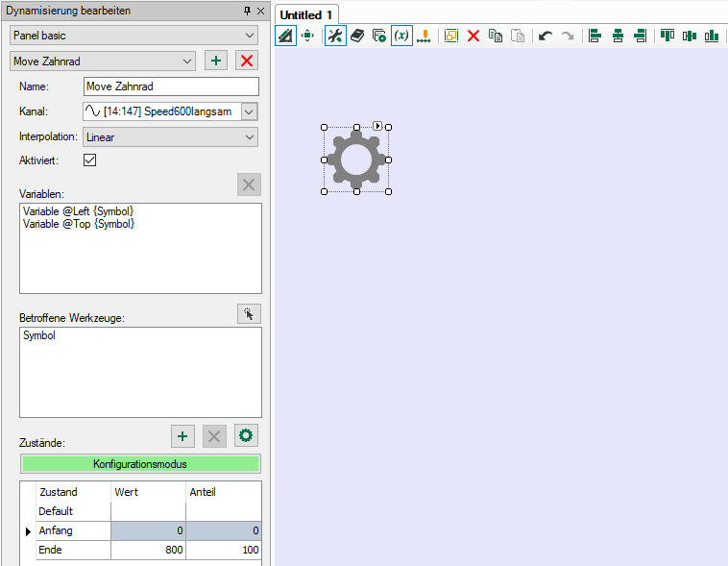Click the red X delete toolbar icon

(x=473, y=36)
